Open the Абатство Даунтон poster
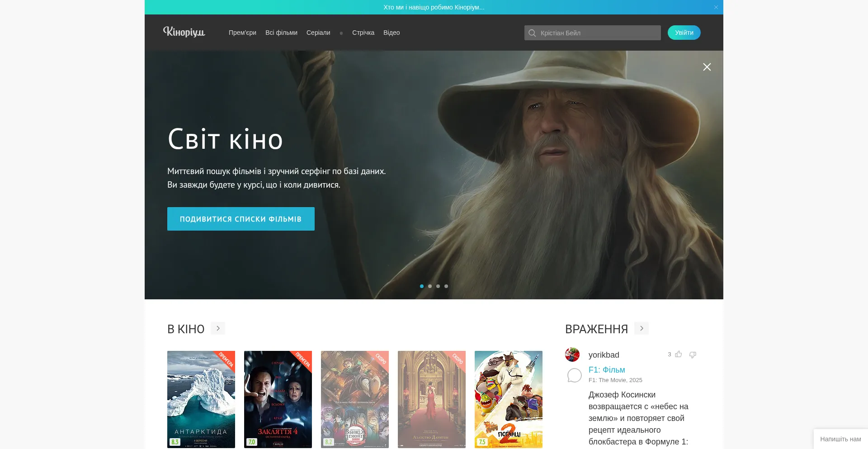The image size is (868, 449). pyautogui.click(x=432, y=399)
